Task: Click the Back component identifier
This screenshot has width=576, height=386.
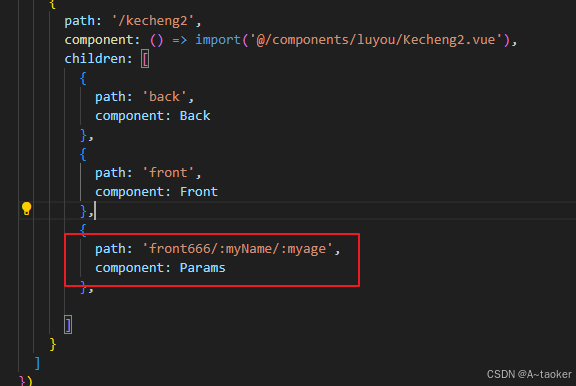Action: click(x=195, y=116)
